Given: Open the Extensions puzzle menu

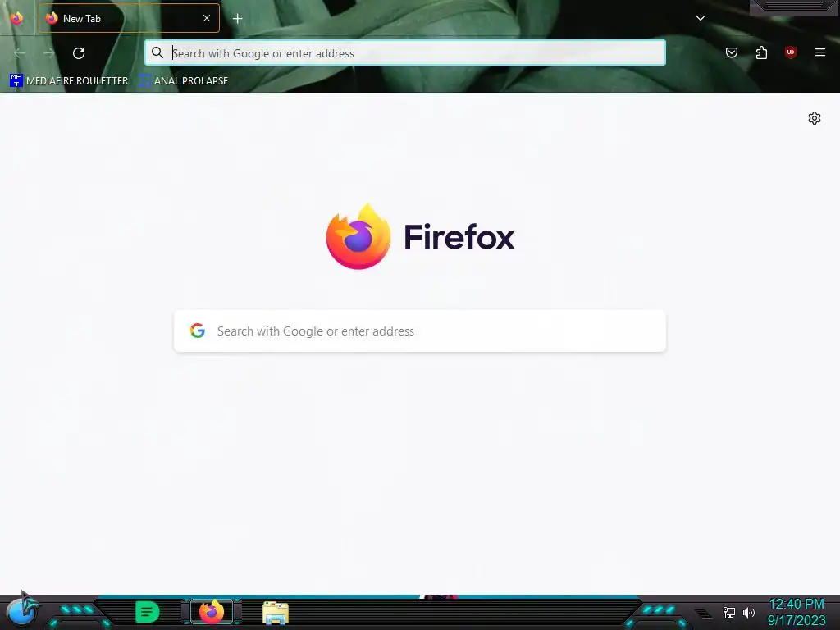Looking at the screenshot, I should (761, 52).
